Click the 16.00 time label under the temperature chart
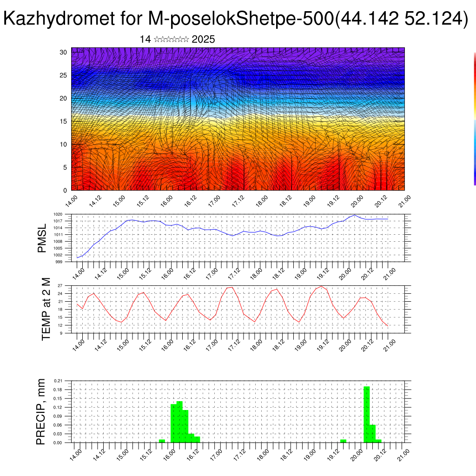The height and width of the screenshot is (476, 476). point(167,345)
